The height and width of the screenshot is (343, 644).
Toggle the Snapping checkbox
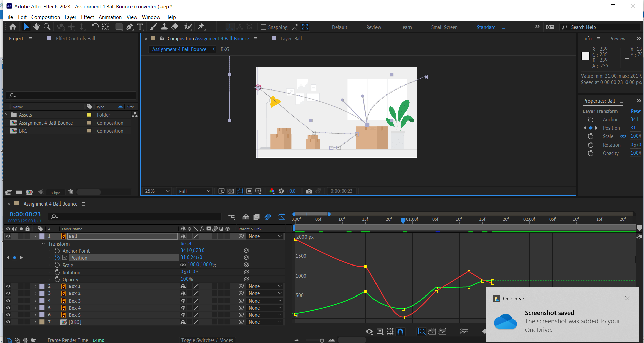tap(263, 27)
